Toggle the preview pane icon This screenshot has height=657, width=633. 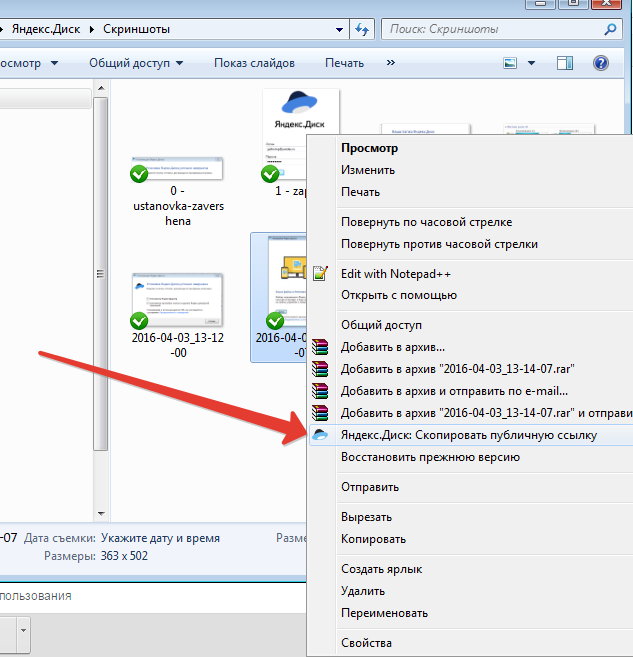coord(565,63)
